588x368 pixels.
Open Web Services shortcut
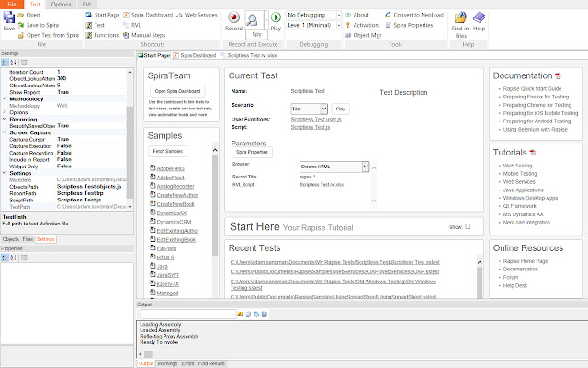coord(197,15)
